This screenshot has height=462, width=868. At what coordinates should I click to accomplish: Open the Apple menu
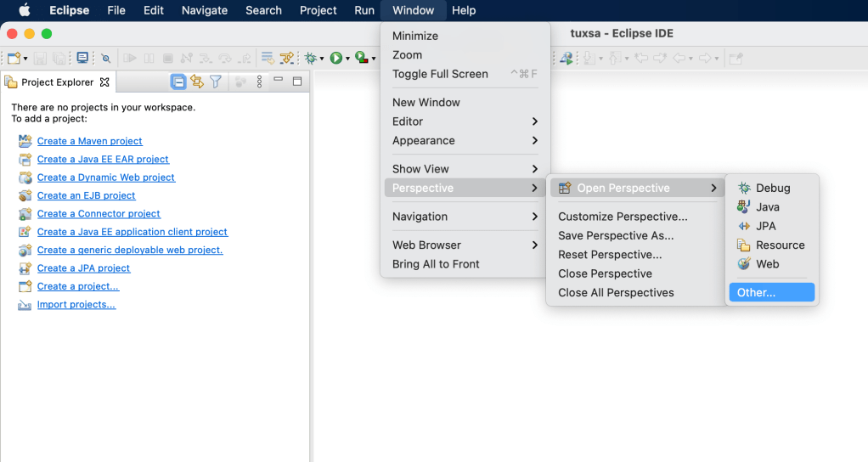(24, 10)
